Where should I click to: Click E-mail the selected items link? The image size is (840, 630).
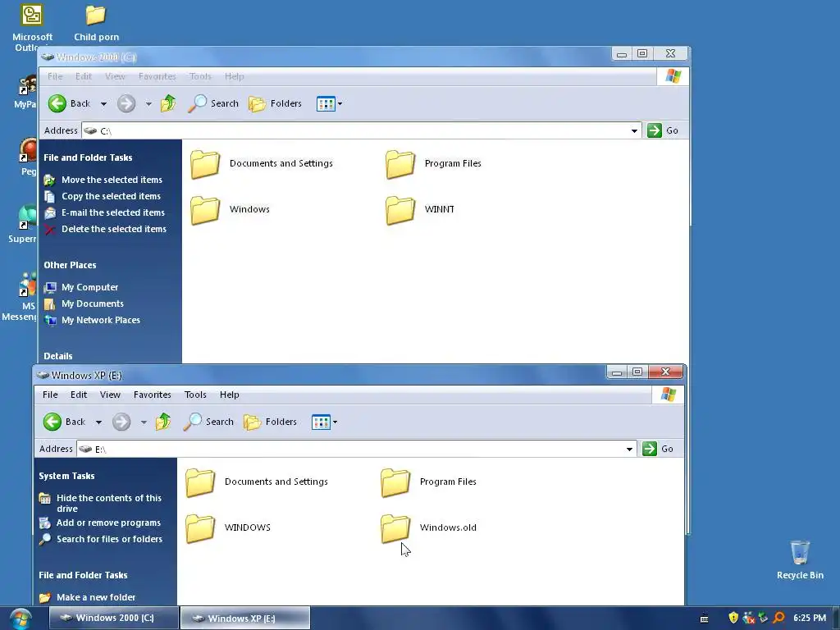pos(113,212)
